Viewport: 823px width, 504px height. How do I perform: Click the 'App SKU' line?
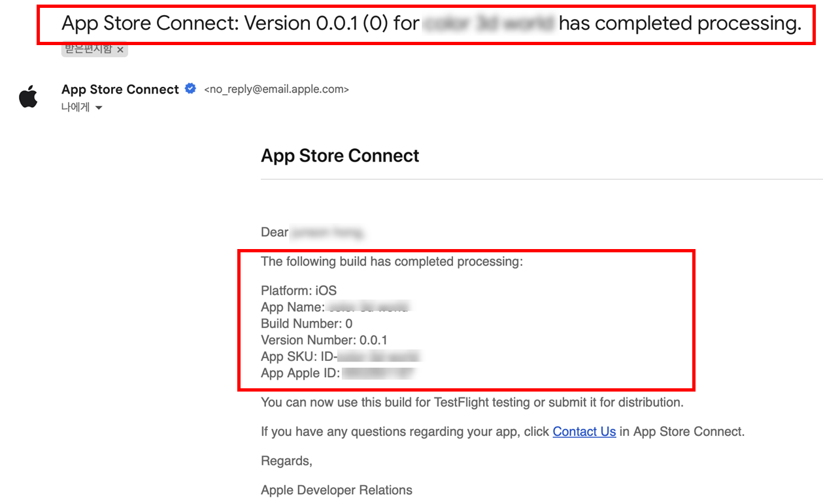click(341, 356)
